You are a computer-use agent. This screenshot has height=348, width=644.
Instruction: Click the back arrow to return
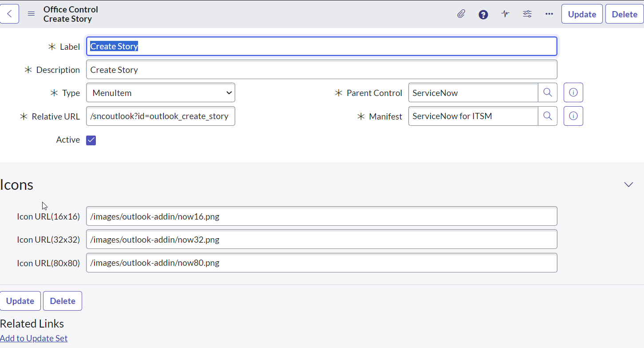click(x=9, y=13)
